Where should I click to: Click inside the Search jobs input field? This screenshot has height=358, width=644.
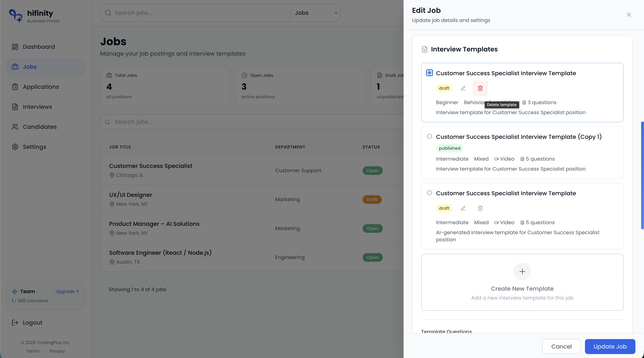click(195, 13)
